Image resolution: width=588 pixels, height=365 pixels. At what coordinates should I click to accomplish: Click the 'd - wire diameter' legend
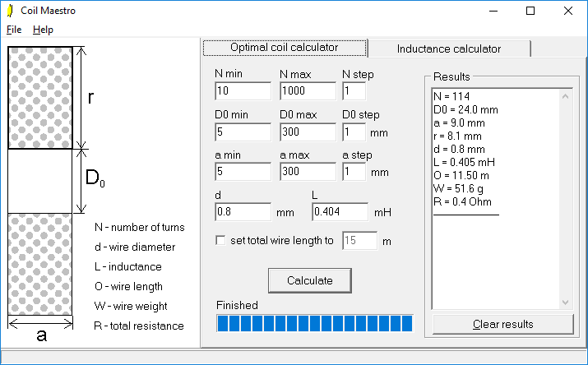135,247
